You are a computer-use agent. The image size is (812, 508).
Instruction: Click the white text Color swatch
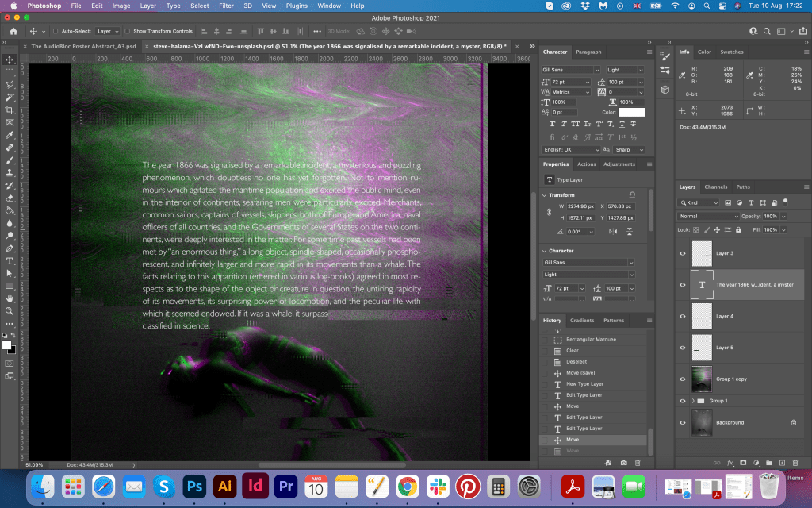coord(632,112)
